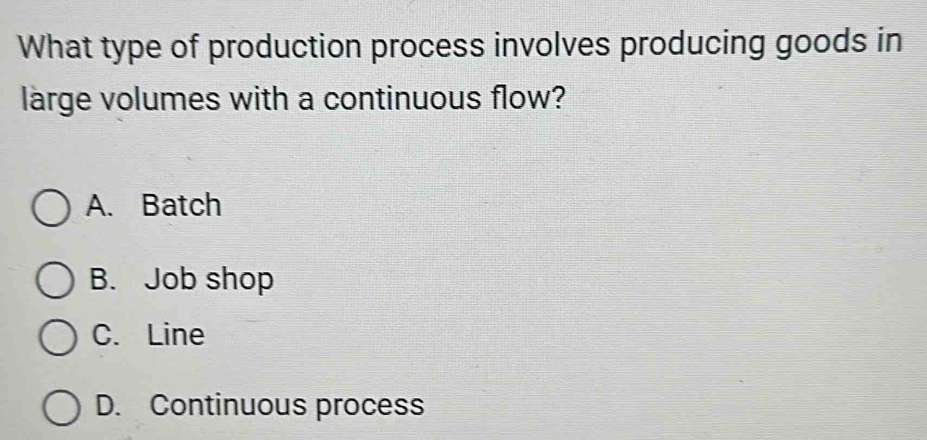The image size is (927, 440).
Task: Click the "Line" answer label
Action: [175, 335]
